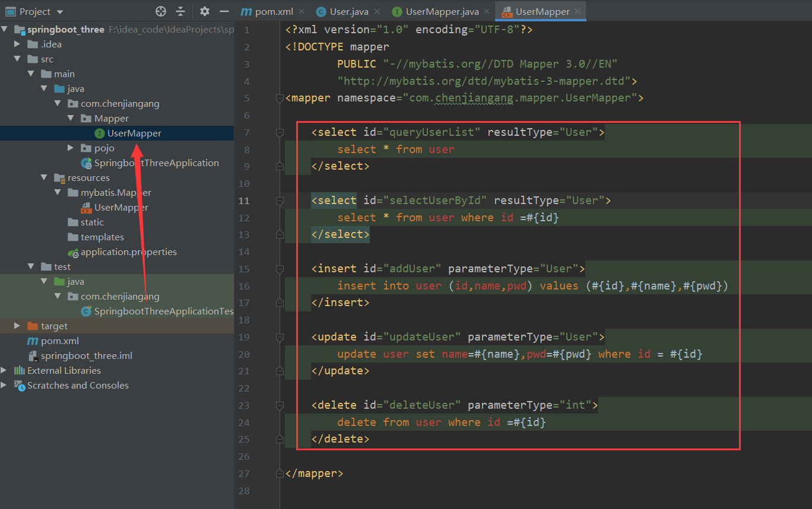The image size is (812, 509).
Task: Close the active UserMapper xml tab
Action: (578, 11)
